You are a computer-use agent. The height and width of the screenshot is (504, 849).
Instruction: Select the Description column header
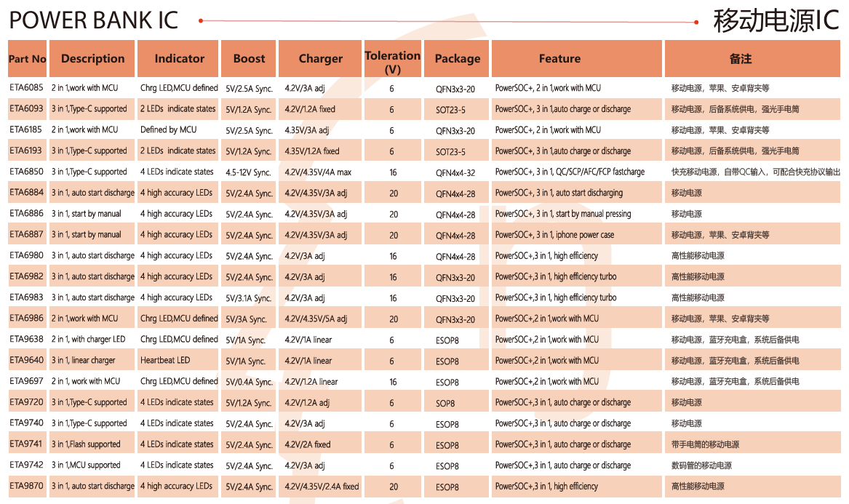point(92,59)
